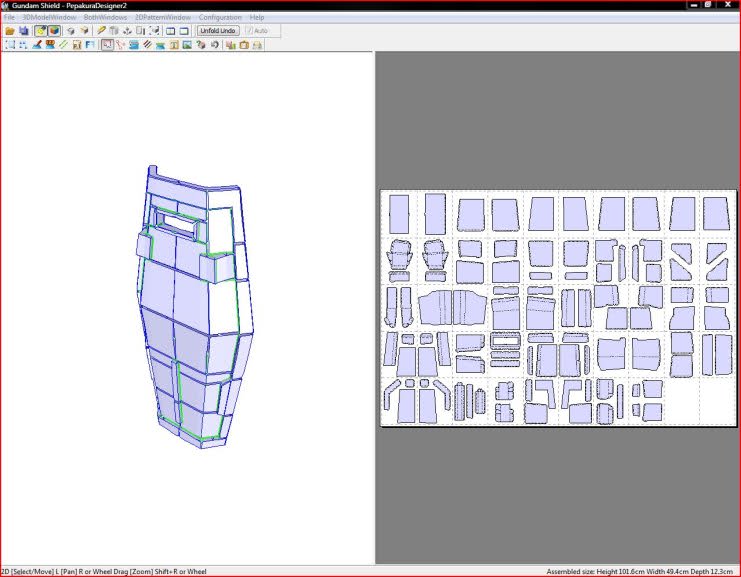This screenshot has width=741, height=577.
Task: Click the '2D [Select/Move]' status bar hint
Action: coord(103,572)
